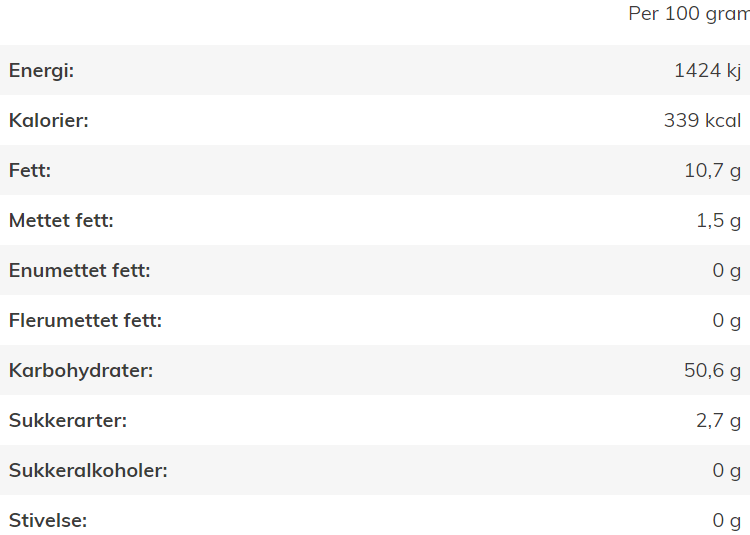Viewport: 750px width, 535px height.
Task: Click the Kalorier label
Action: pos(49,120)
